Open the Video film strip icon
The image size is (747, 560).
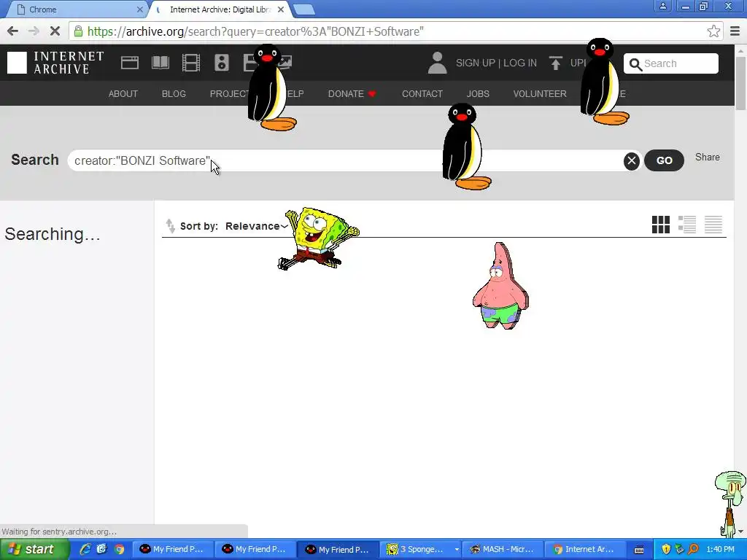click(x=191, y=63)
